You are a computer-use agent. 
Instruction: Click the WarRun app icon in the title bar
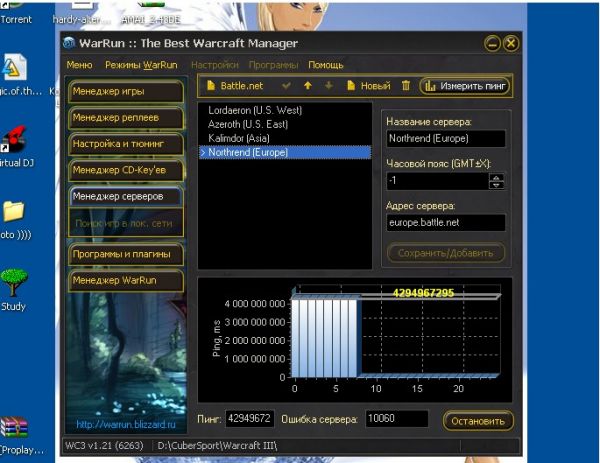(x=70, y=43)
